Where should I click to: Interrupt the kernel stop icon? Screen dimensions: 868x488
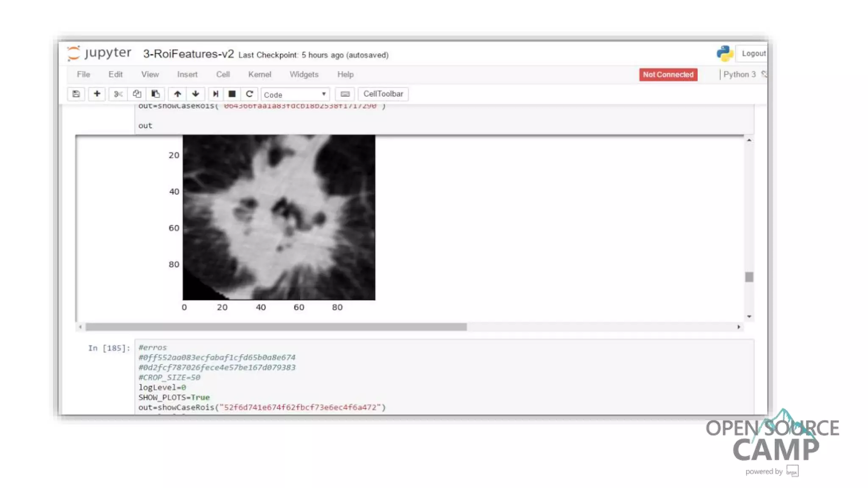pyautogui.click(x=232, y=94)
